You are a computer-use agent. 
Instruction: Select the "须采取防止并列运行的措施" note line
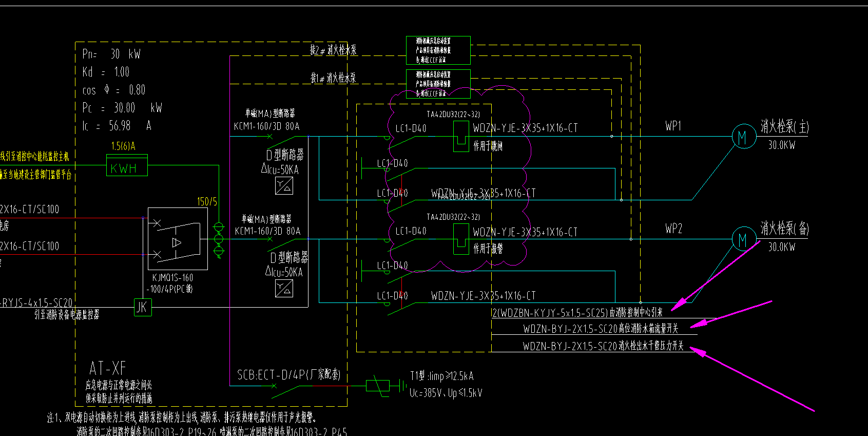119,399
